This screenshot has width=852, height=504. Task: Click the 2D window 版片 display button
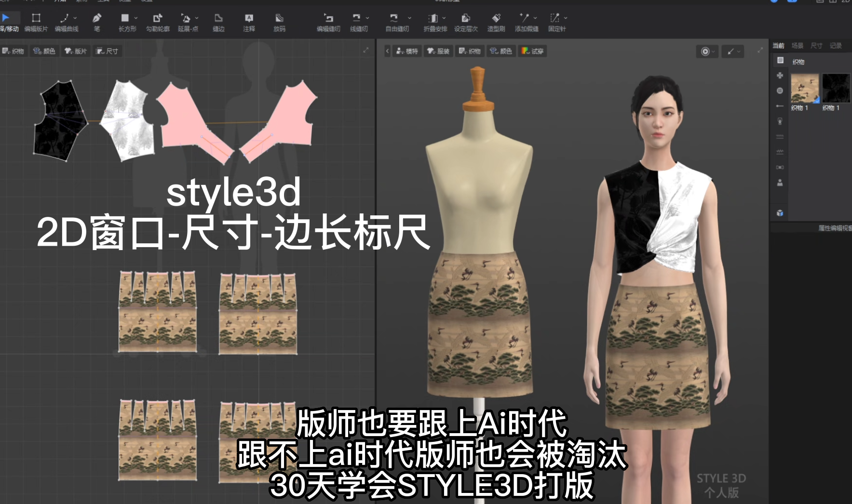pyautogui.click(x=76, y=51)
